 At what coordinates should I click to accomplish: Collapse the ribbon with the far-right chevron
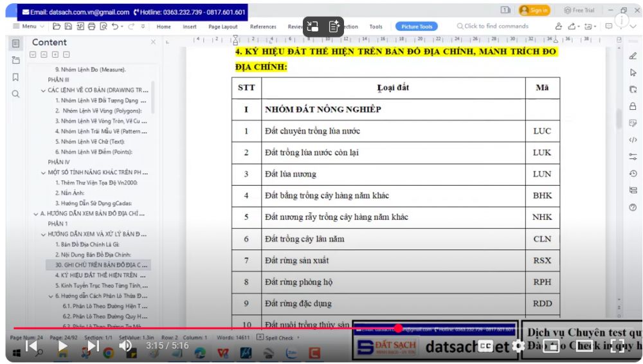633,26
